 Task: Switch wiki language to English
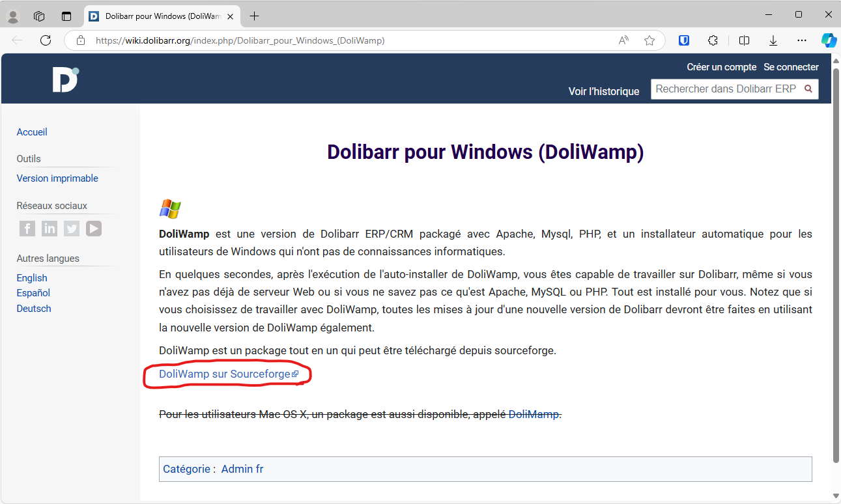[x=32, y=278]
